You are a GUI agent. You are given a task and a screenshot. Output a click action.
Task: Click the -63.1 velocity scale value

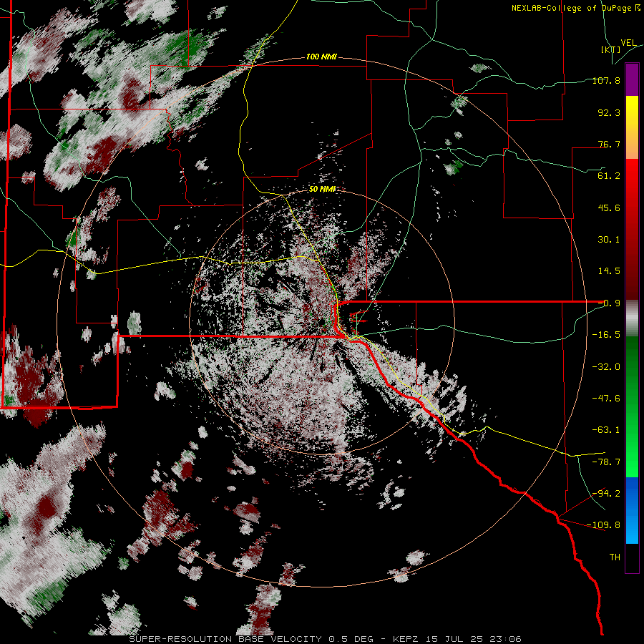point(606,430)
